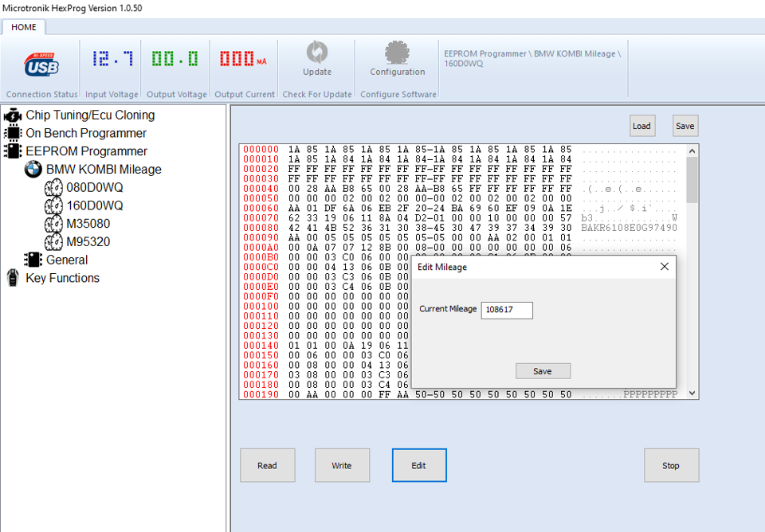Click the chip icon beside On Bench Programmer
Screen dimensions: 765x532
click(13, 133)
